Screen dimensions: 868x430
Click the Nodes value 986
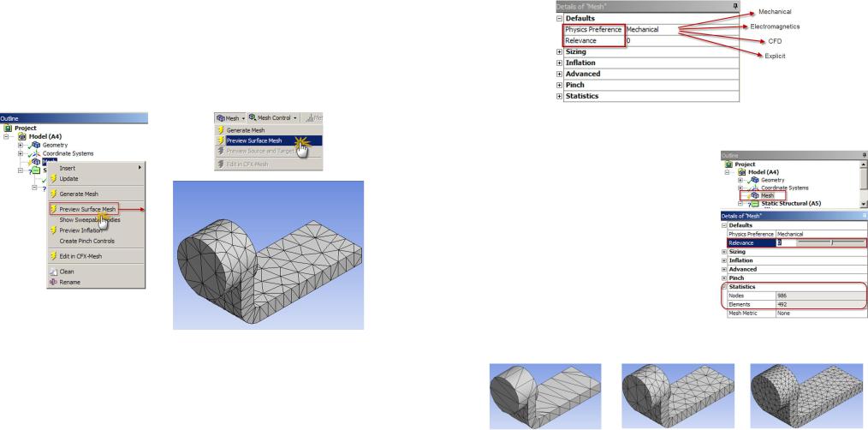pos(822,296)
